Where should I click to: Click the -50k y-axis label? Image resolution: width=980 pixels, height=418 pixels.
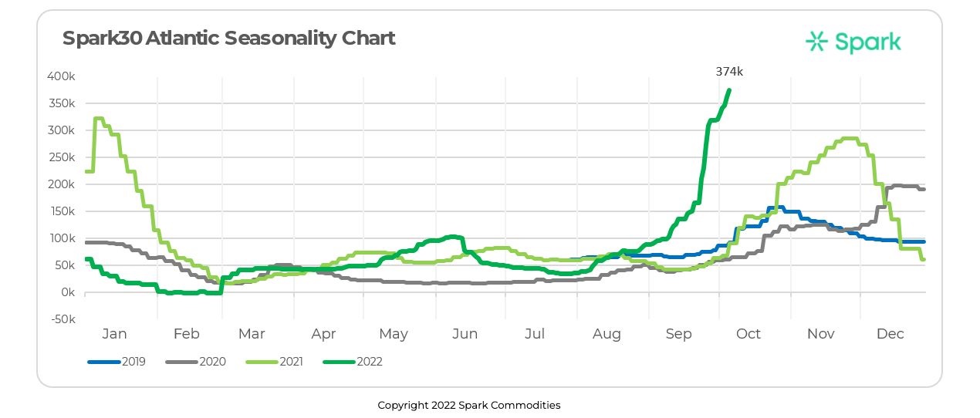click(60, 319)
